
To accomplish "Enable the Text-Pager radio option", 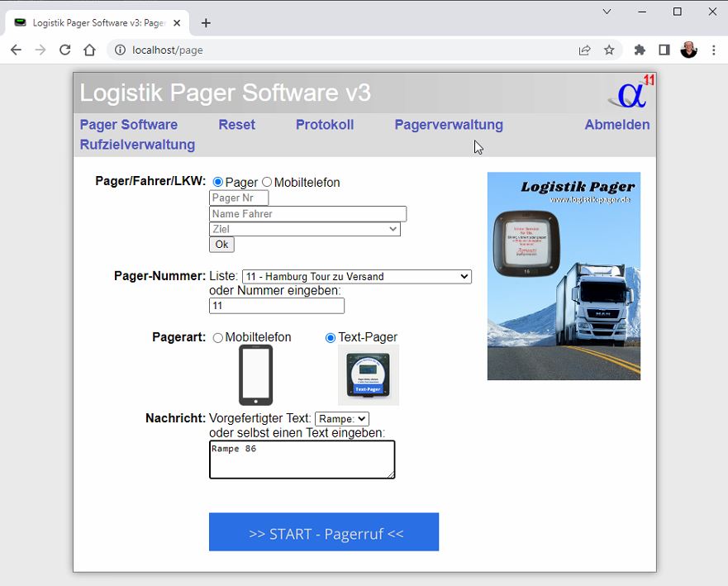I will (x=330, y=336).
